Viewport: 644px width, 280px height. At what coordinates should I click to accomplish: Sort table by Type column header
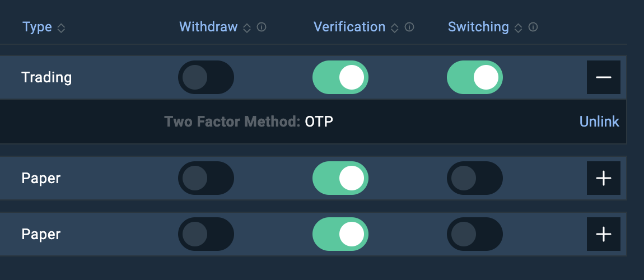[x=37, y=27]
